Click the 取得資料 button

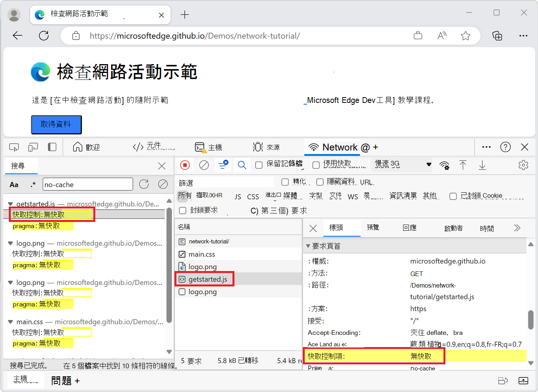click(56, 124)
